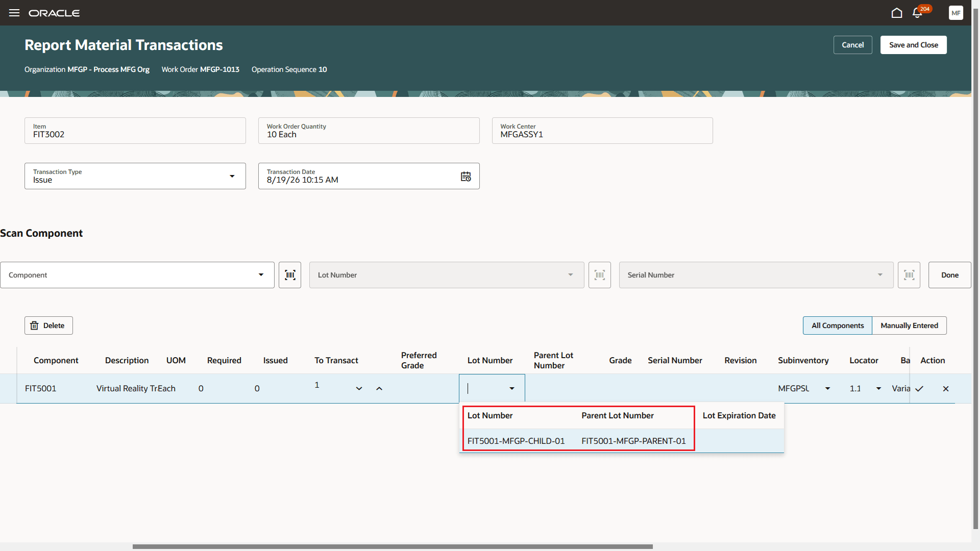Image resolution: width=980 pixels, height=551 pixels.
Task: Expand the MFGPSL subinventory dropdown
Action: (827, 389)
